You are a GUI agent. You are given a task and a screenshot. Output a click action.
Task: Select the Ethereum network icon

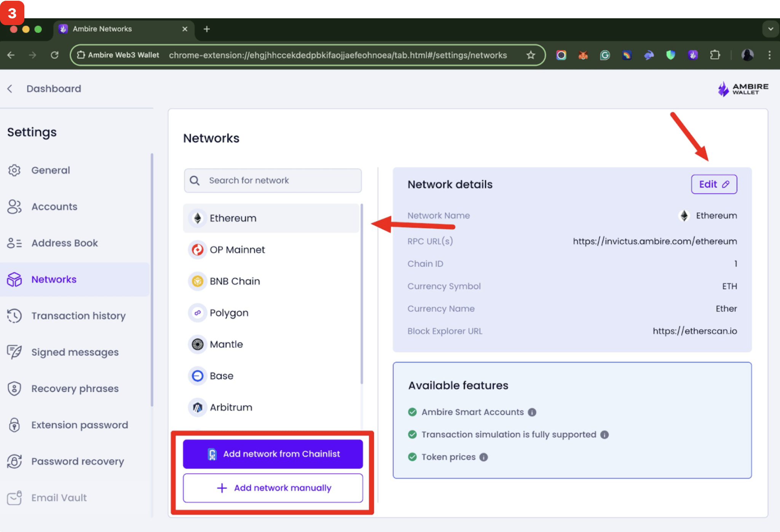point(197,218)
